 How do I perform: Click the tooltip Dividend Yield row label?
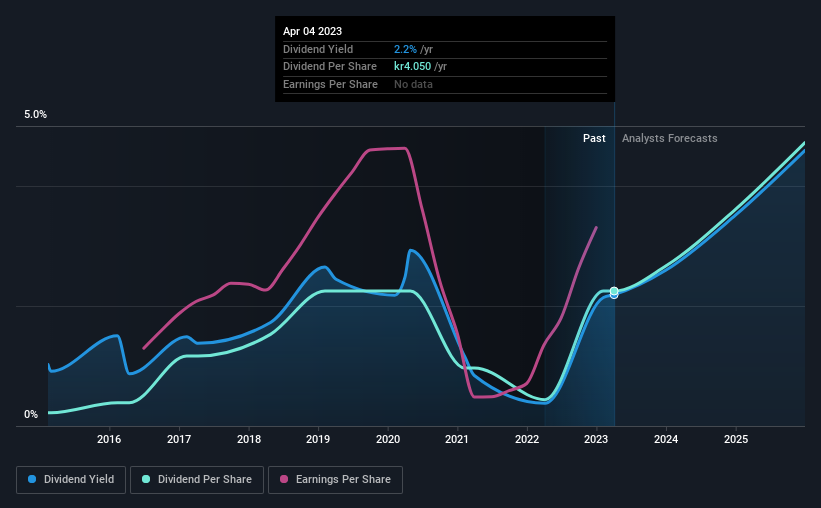click(x=318, y=49)
